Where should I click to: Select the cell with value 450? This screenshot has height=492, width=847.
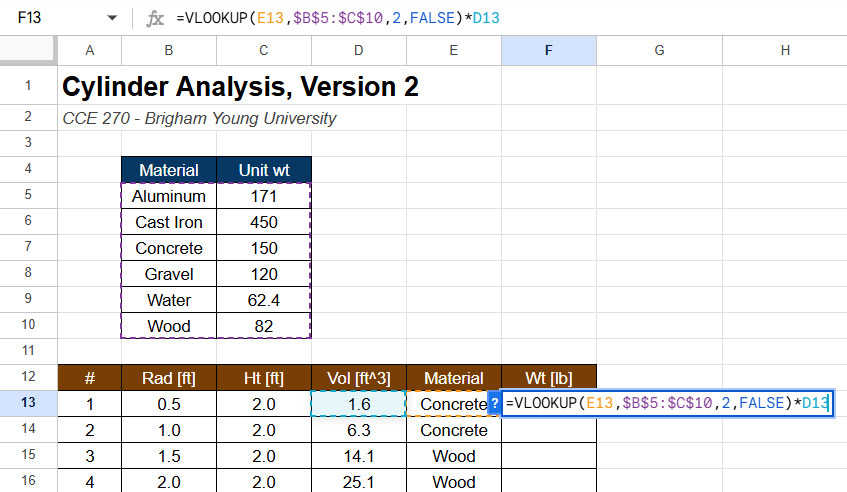point(264,222)
